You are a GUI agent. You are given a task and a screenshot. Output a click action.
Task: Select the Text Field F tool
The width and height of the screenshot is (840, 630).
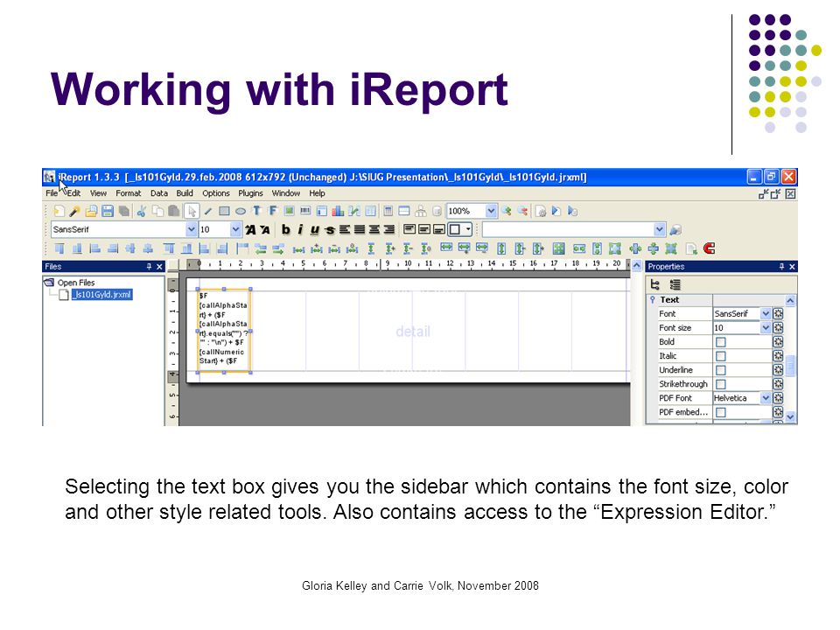tap(273, 211)
